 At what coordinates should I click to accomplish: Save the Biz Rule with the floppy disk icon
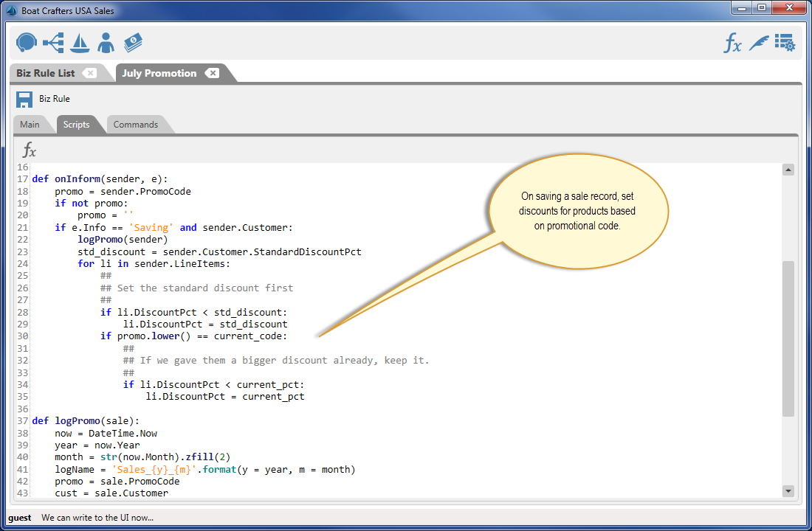click(24, 100)
